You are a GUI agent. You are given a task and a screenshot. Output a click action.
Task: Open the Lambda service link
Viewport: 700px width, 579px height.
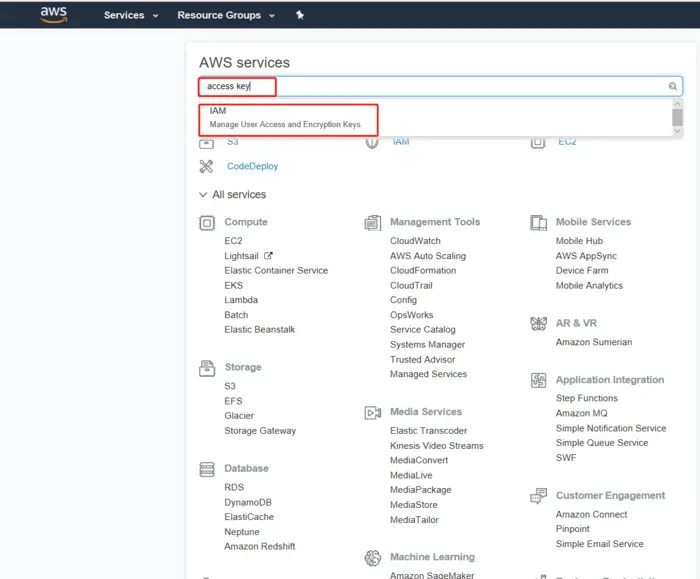click(x=241, y=300)
